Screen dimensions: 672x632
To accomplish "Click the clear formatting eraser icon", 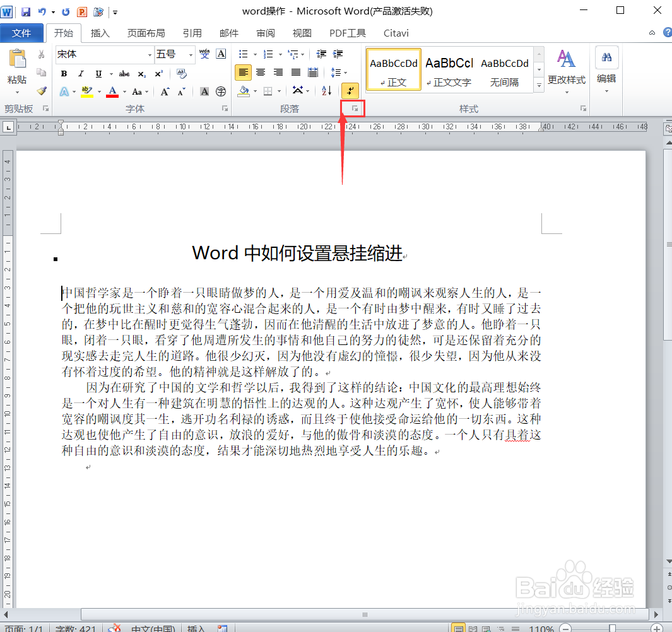I will click(182, 74).
